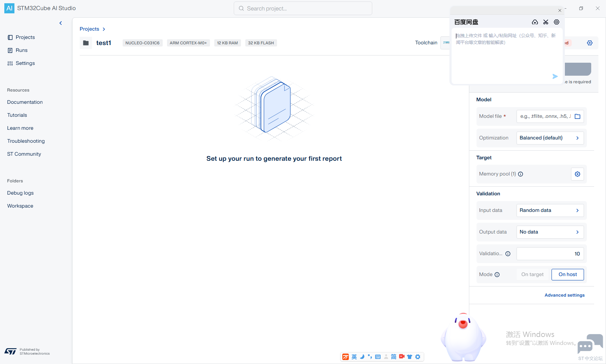Click the Memory pool info icon

521,174
